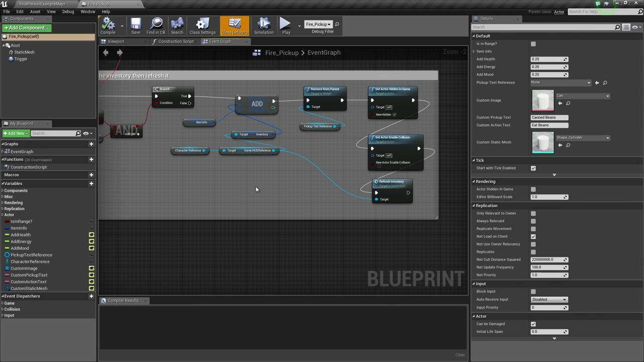This screenshot has height=362, width=644.
Task: Click the Custom Pickup Text field
Action: (x=549, y=118)
